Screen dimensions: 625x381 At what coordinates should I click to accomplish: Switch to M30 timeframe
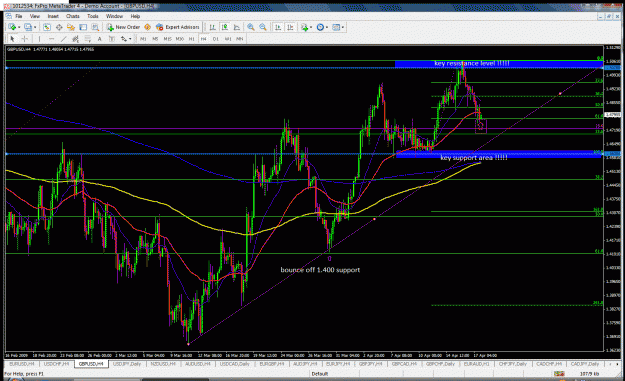180,39
